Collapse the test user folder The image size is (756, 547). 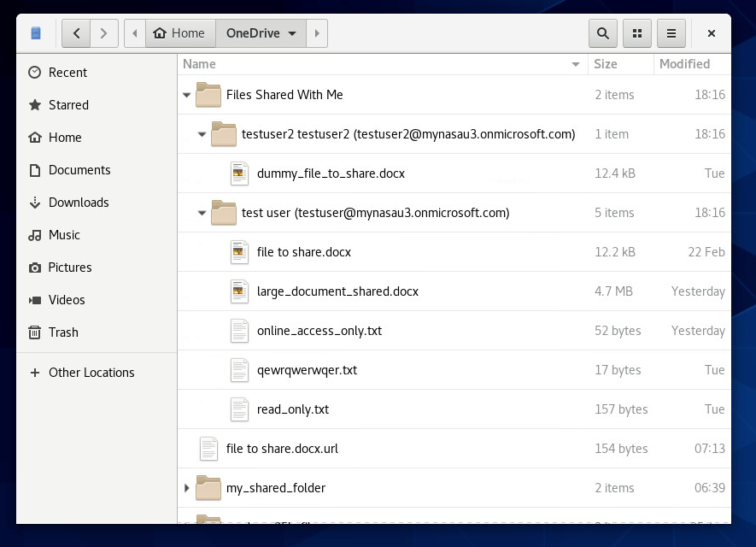202,213
